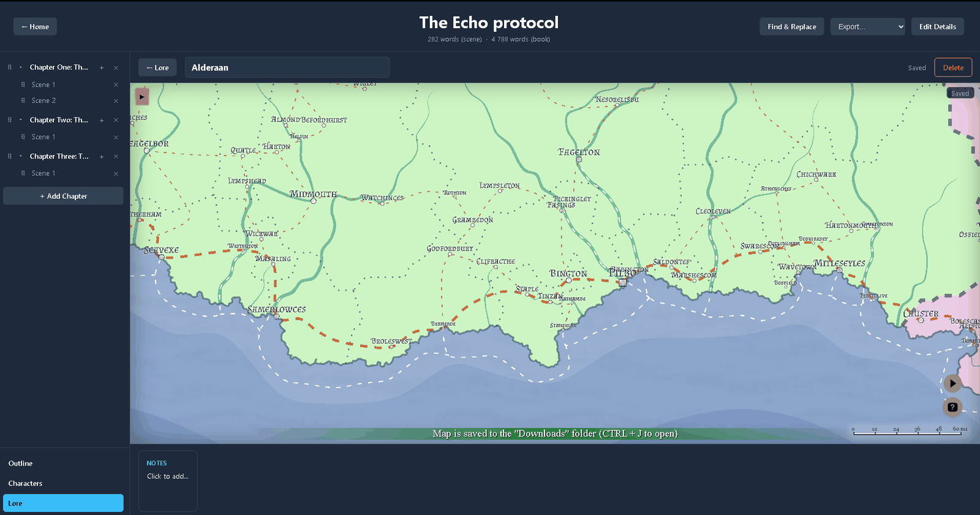The image size is (980, 515).
Task: Remove Scene 1 of Chapter One
Action: point(116,85)
